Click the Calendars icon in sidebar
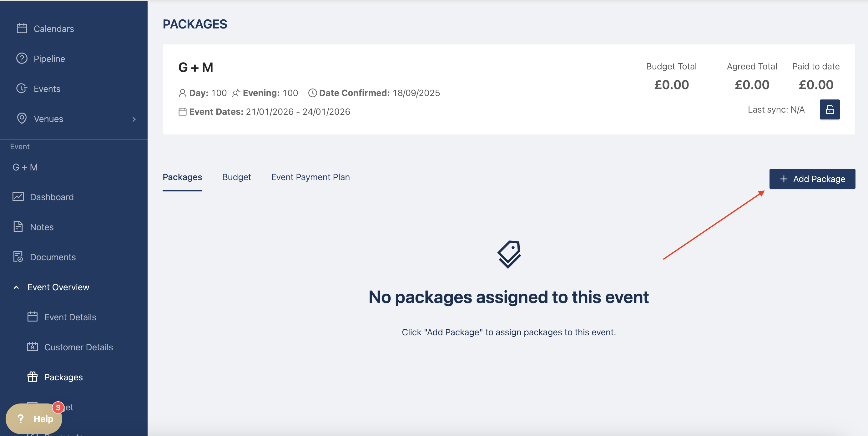868x436 pixels. [x=22, y=28]
